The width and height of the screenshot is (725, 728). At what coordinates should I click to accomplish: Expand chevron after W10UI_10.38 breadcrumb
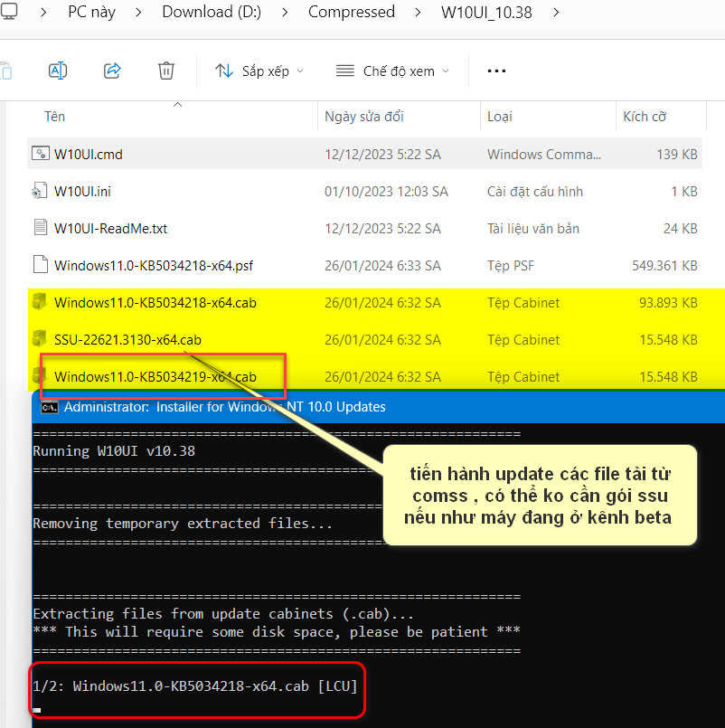coord(556,13)
